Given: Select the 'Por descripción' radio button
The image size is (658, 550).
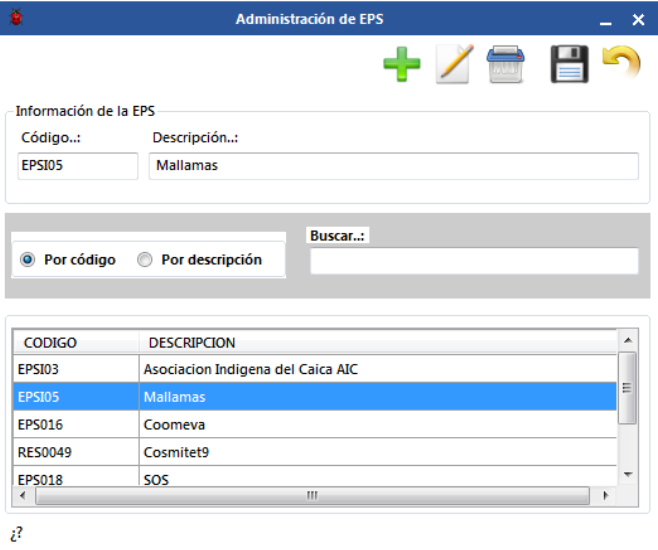Looking at the screenshot, I should pyautogui.click(x=145, y=260).
